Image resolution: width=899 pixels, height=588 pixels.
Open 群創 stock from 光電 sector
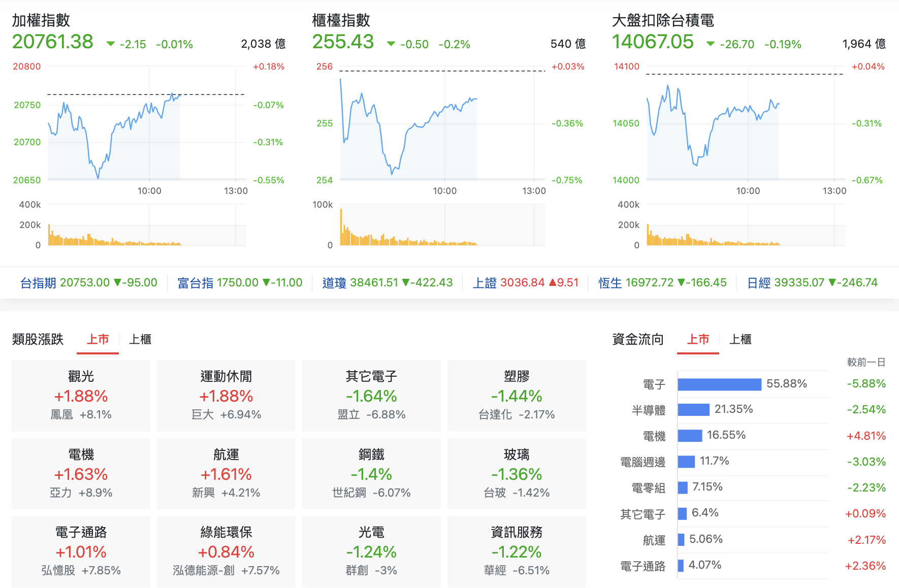click(357, 570)
